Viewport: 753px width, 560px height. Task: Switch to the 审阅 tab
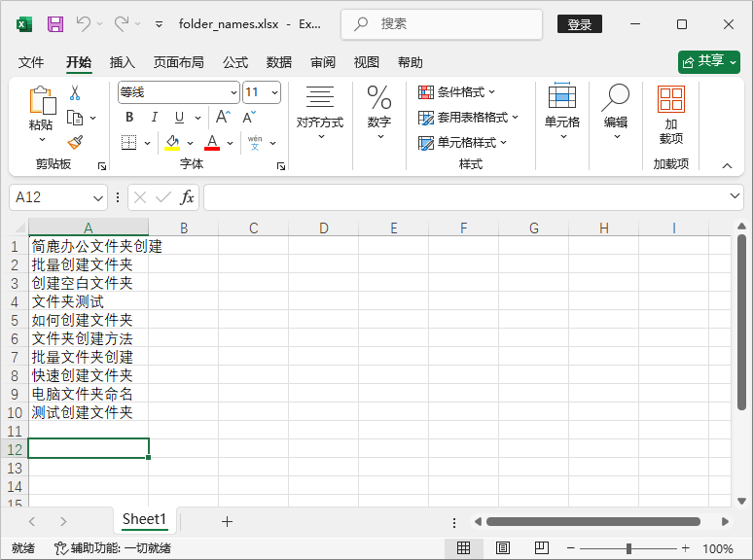[x=323, y=62]
